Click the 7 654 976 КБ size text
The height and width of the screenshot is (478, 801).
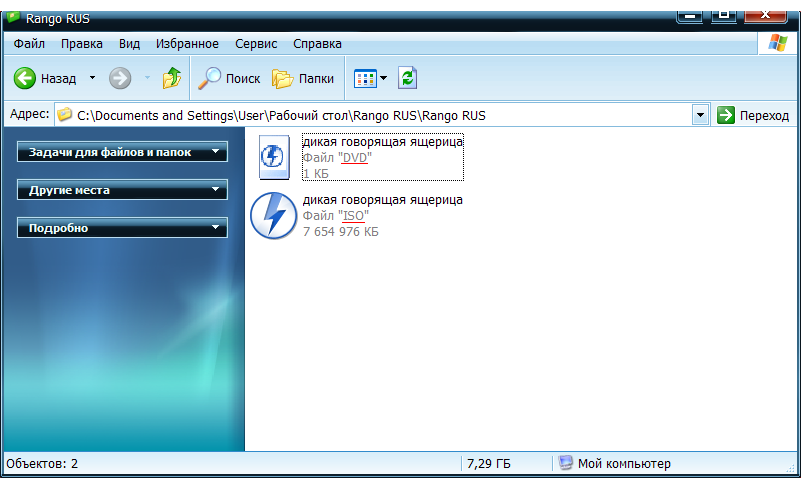click(341, 232)
